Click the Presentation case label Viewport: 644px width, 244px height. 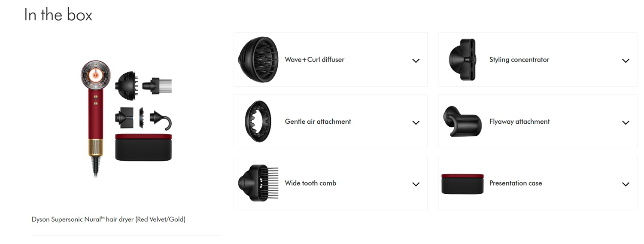tap(516, 183)
